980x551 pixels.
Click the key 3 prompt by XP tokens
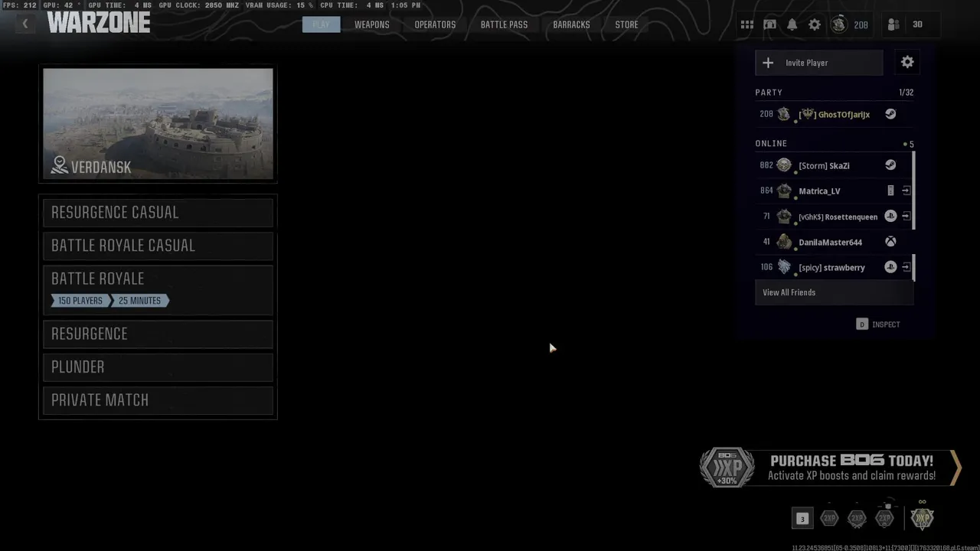[x=802, y=519]
